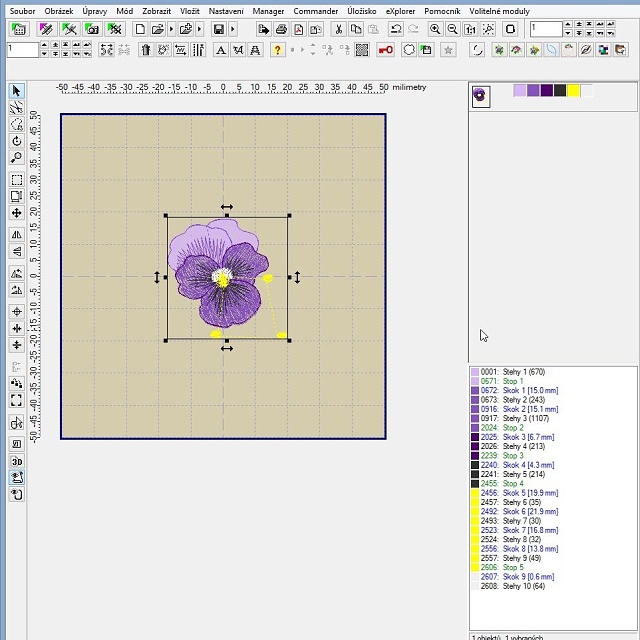Open dropdown arrow next to save icon
This screenshot has height=640, width=640.
pos(232,30)
